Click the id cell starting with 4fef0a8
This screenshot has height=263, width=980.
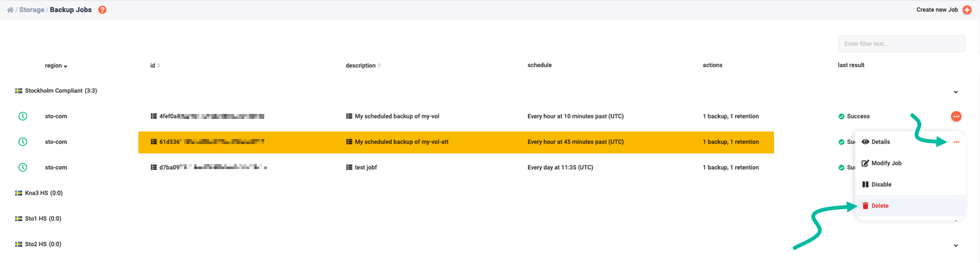[x=209, y=116]
